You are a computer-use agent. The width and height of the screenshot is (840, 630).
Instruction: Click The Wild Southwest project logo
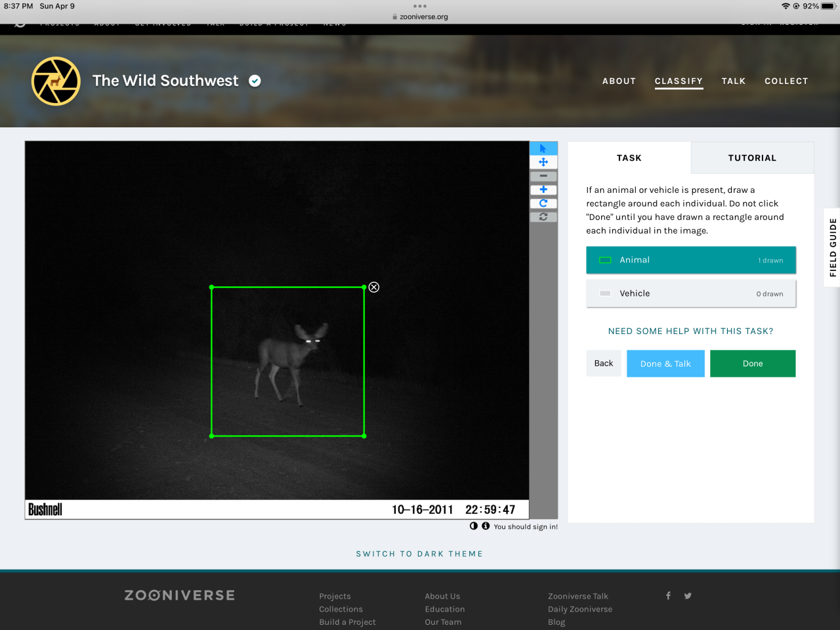(x=56, y=81)
